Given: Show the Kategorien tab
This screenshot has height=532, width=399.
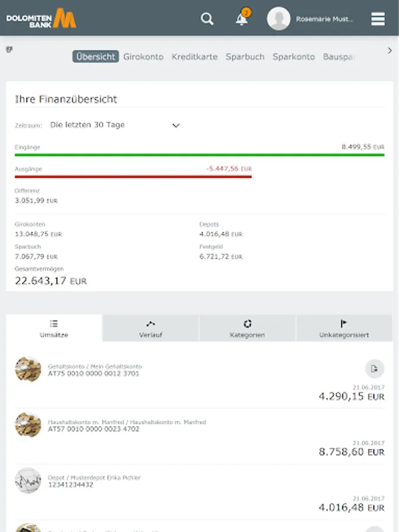Looking at the screenshot, I should (x=247, y=329).
